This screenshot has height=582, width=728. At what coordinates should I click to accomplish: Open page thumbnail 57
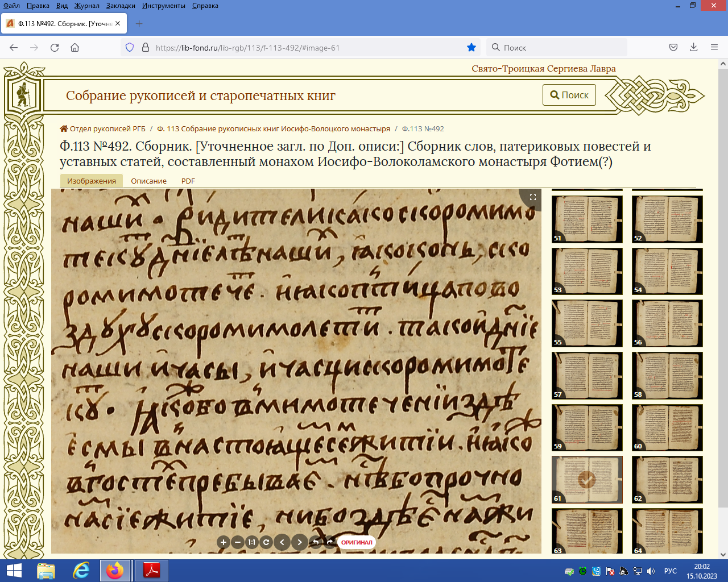(x=587, y=375)
